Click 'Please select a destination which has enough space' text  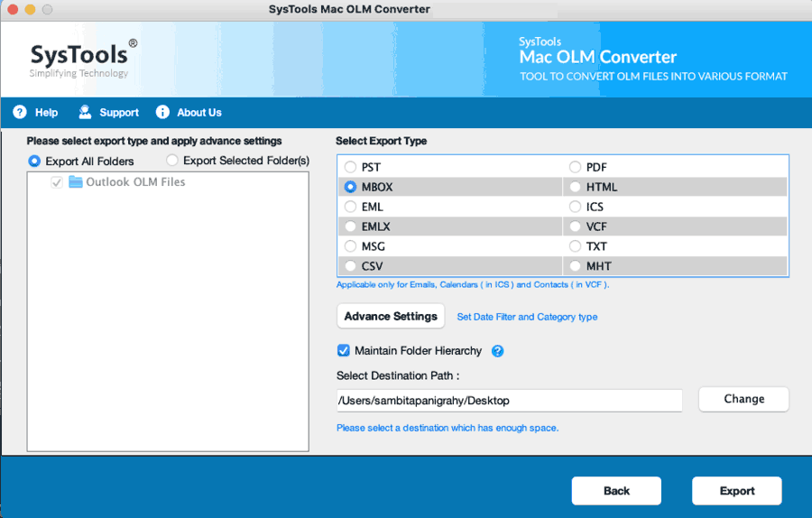click(x=448, y=428)
